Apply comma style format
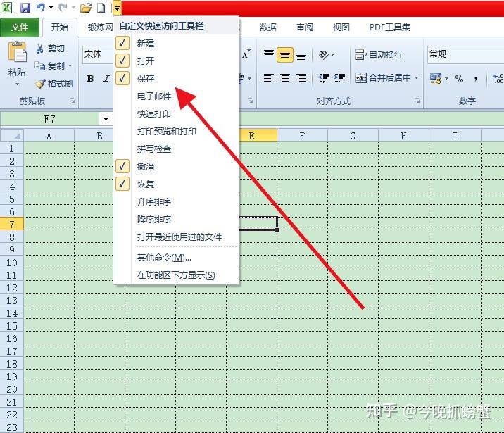The width and height of the screenshot is (504, 433). pyautogui.click(x=476, y=78)
